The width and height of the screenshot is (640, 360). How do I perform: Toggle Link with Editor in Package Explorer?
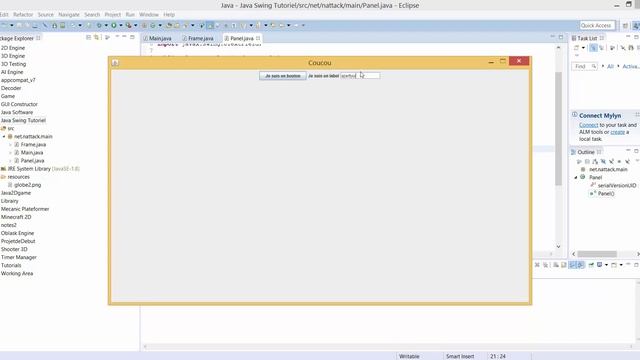pos(96,37)
